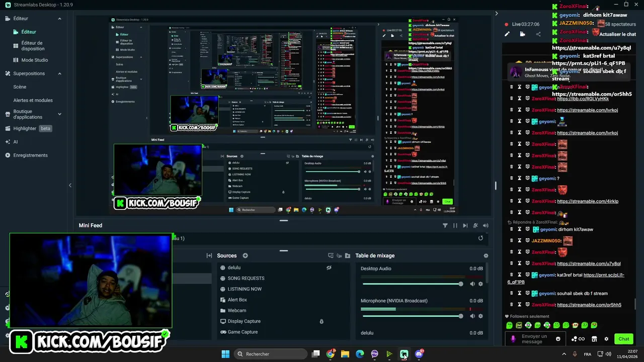The width and height of the screenshot is (644, 362).
Task: Open the sources display mode icon
Action: (331, 255)
